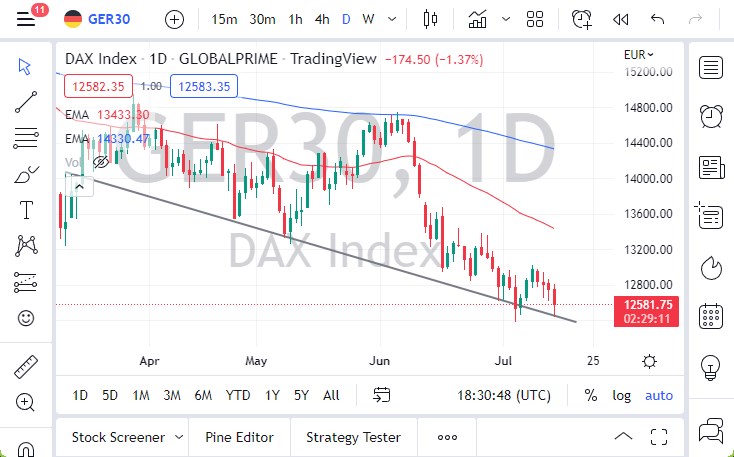Switch to the Strategy Tester tab
The height and width of the screenshot is (457, 734).
(353, 437)
